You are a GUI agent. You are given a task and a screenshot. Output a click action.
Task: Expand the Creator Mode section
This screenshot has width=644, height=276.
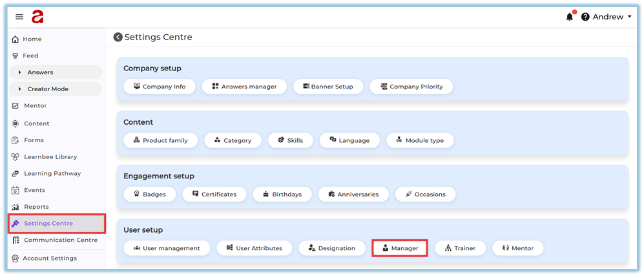pos(47,89)
